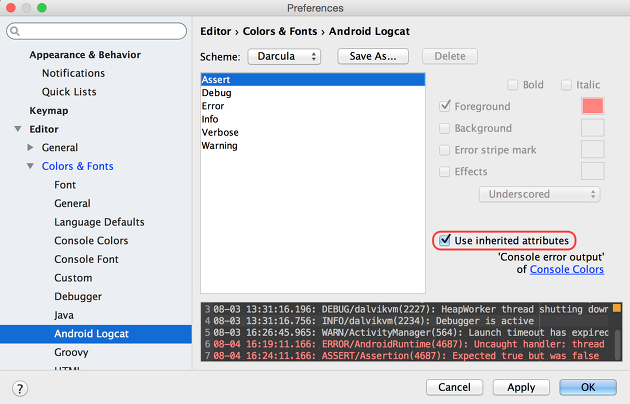Click the DEBUG/dalvikvm preview log line
This screenshot has width=630, height=404.
[411, 309]
